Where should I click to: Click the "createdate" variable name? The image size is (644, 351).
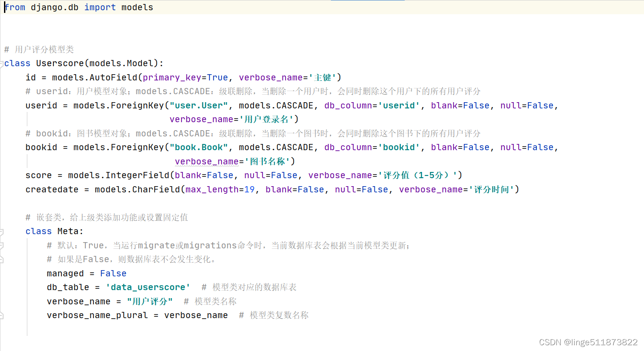click(52, 189)
